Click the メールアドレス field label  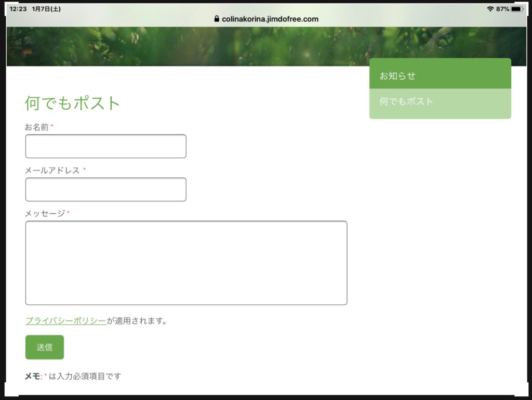[52, 170]
